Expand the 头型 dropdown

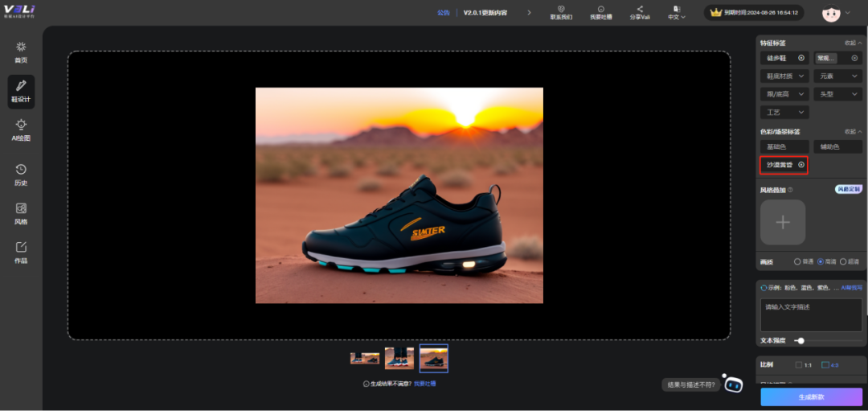click(837, 94)
